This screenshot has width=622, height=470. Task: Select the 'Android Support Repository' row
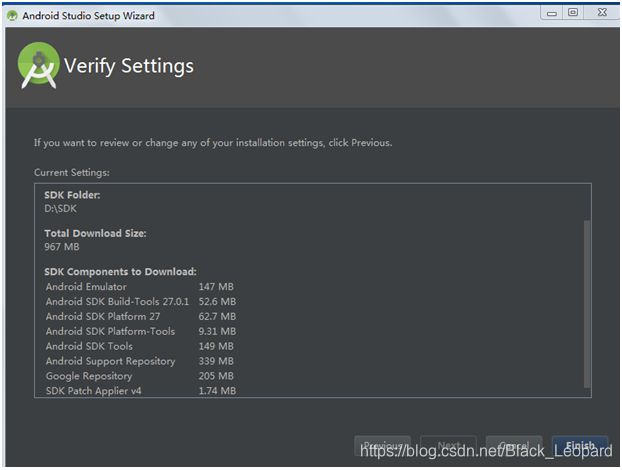140,361
